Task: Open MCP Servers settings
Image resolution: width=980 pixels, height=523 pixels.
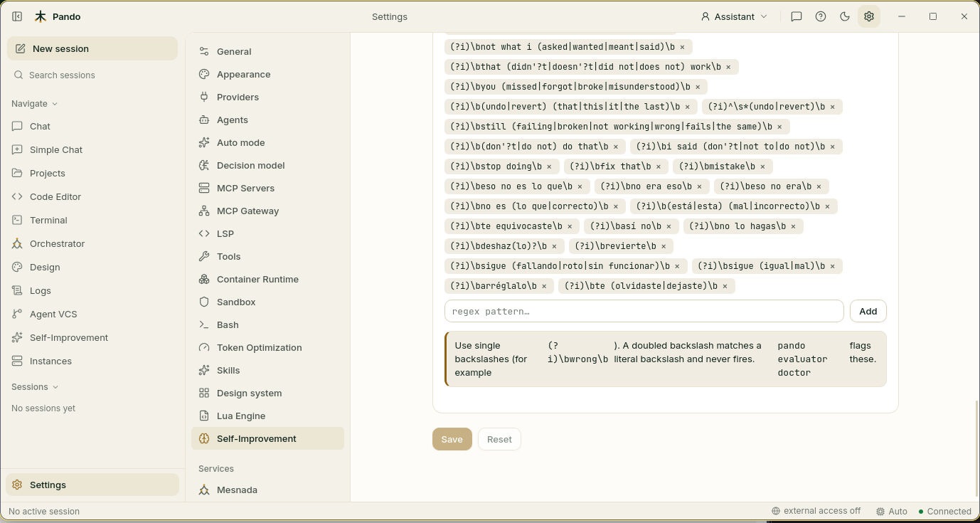Action: click(267, 188)
